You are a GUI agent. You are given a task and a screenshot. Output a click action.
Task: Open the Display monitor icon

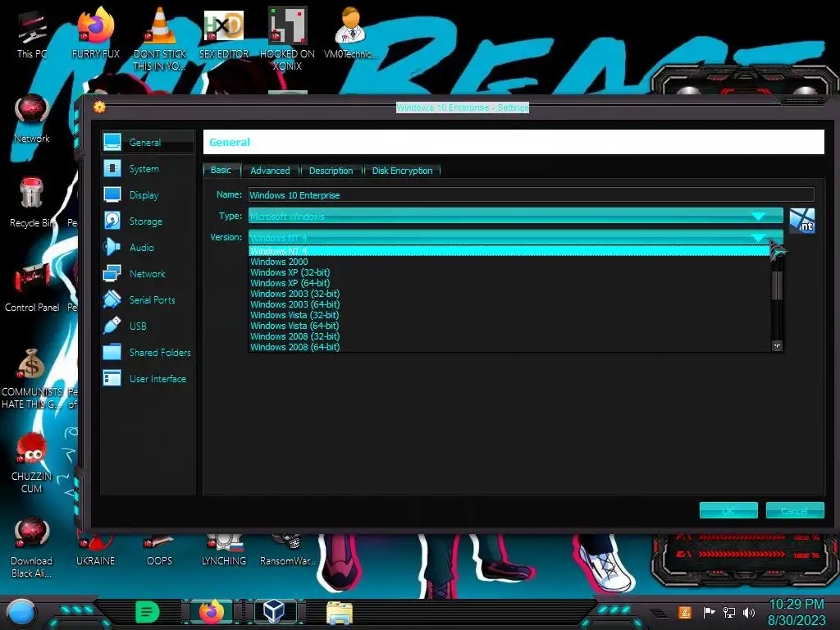pos(112,194)
